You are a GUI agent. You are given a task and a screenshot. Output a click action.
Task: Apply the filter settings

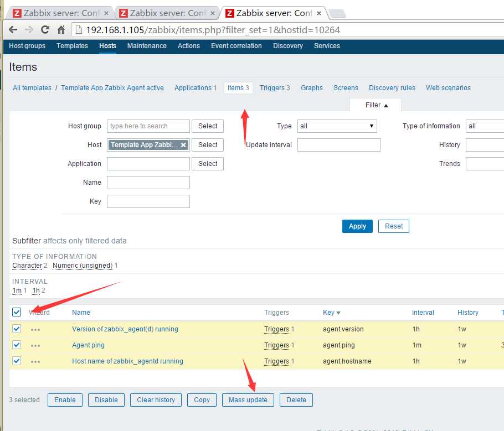pyautogui.click(x=357, y=226)
